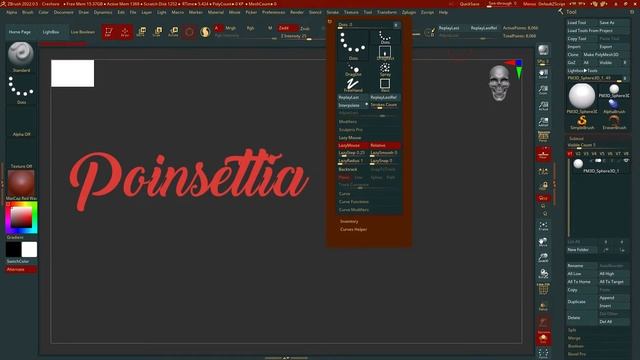
Task: Choose Rect stroke in the popup
Action: (x=385, y=85)
